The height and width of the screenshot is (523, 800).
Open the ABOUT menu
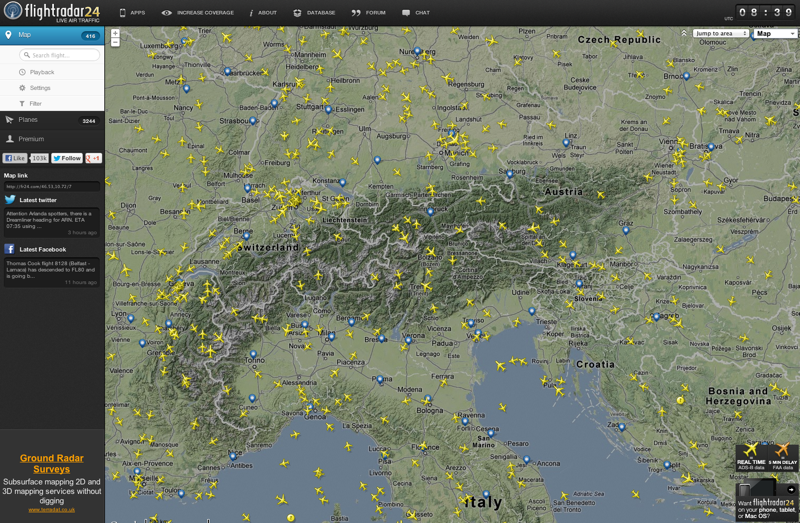[x=263, y=13]
